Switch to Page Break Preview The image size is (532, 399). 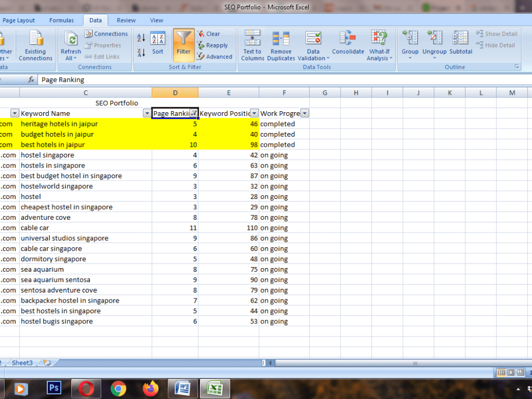tap(520, 372)
